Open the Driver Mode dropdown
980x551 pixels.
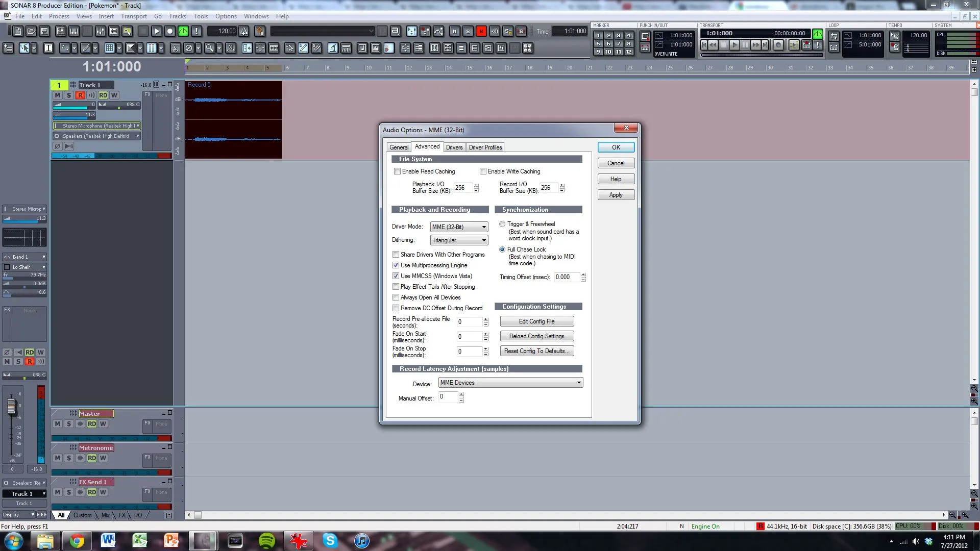point(459,227)
